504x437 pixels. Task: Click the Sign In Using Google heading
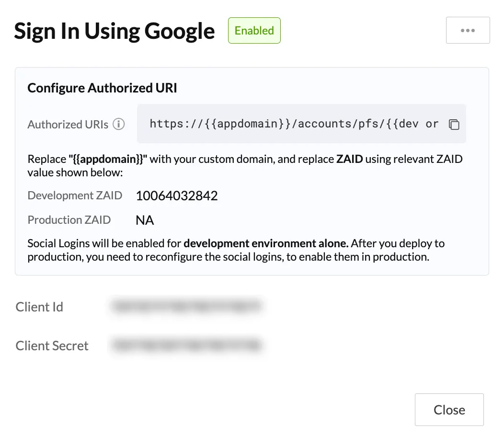[115, 31]
